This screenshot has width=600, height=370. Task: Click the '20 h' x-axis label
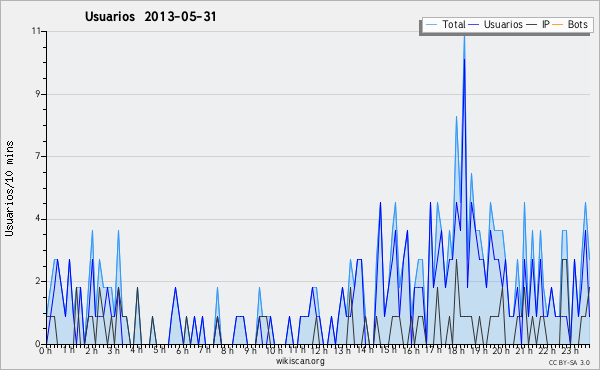pos(501,350)
